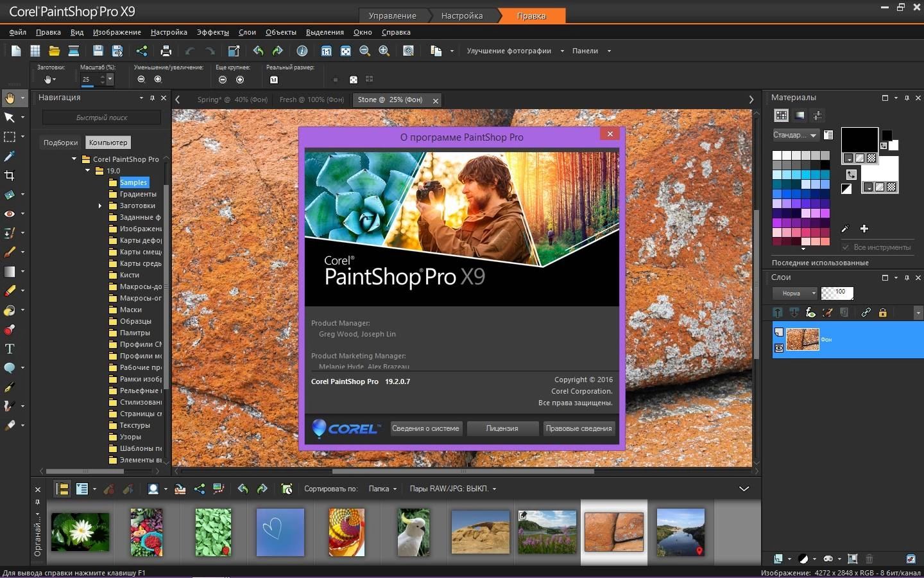924x578 pixels.
Task: Select the Text tool
Action: [10, 349]
